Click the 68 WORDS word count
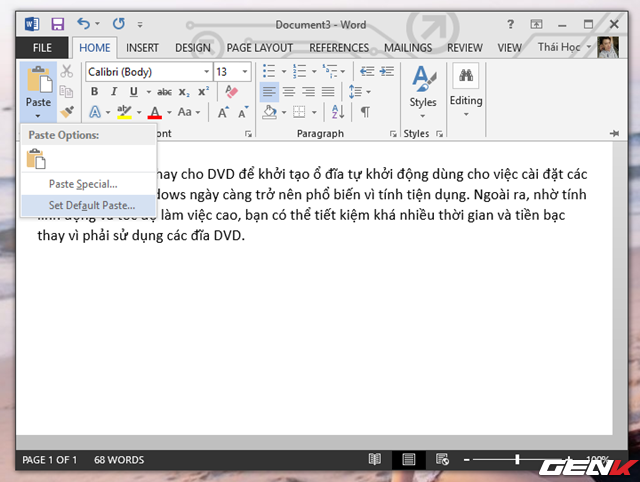This screenshot has height=482, width=640. pos(119,460)
